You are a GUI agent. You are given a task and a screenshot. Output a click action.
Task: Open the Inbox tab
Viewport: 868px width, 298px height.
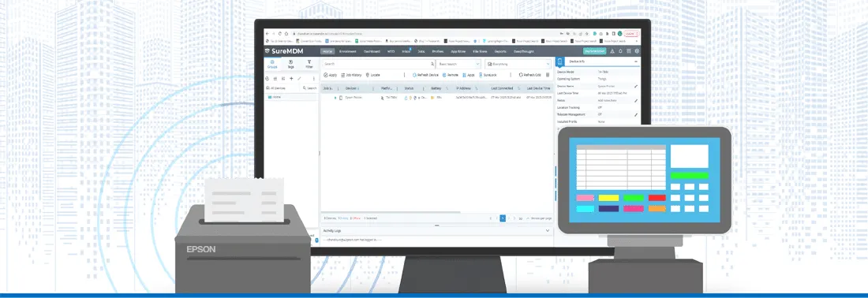point(406,51)
